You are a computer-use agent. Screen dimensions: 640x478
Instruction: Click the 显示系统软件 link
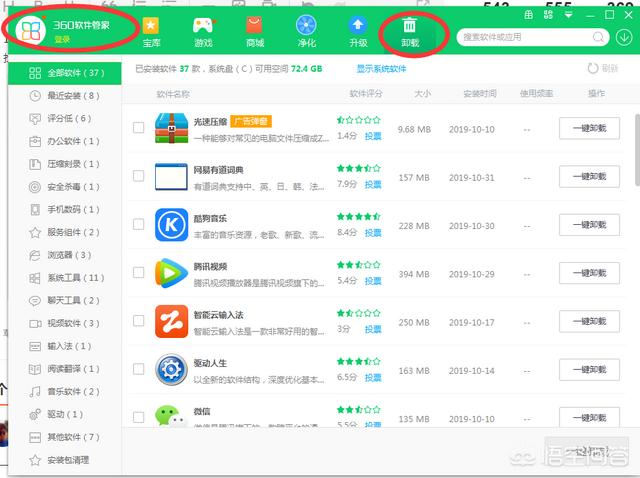click(x=381, y=69)
